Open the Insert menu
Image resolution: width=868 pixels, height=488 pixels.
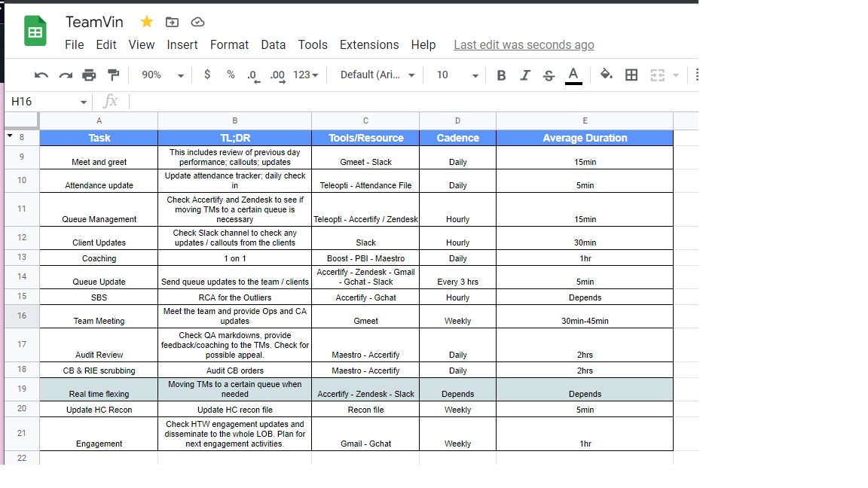182,45
